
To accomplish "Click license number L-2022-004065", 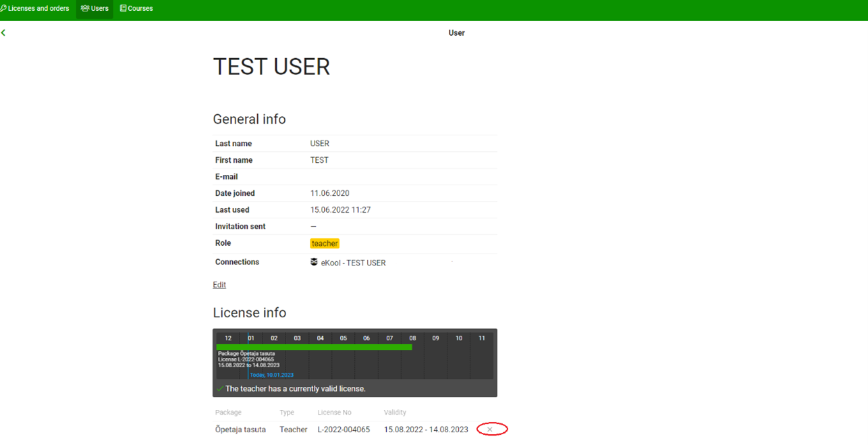I will [x=344, y=429].
